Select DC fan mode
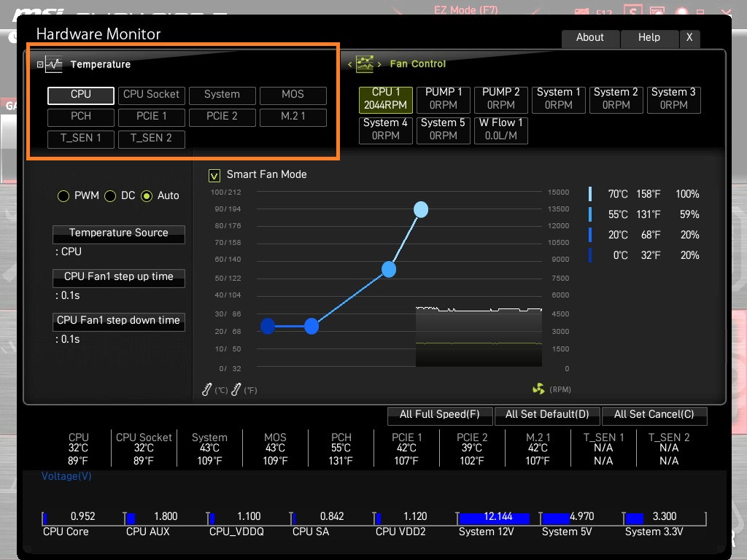The width and height of the screenshot is (747, 560). [x=110, y=196]
